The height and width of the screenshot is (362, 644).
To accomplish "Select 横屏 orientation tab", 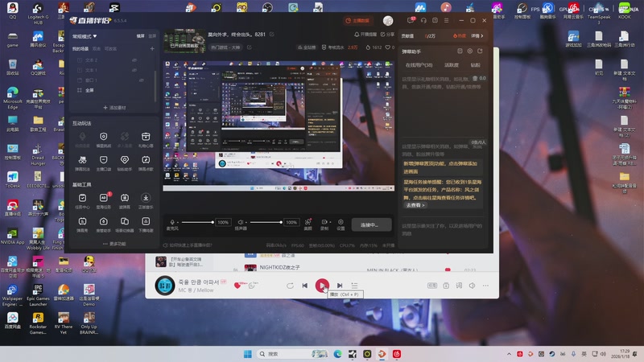I will click(140, 36).
